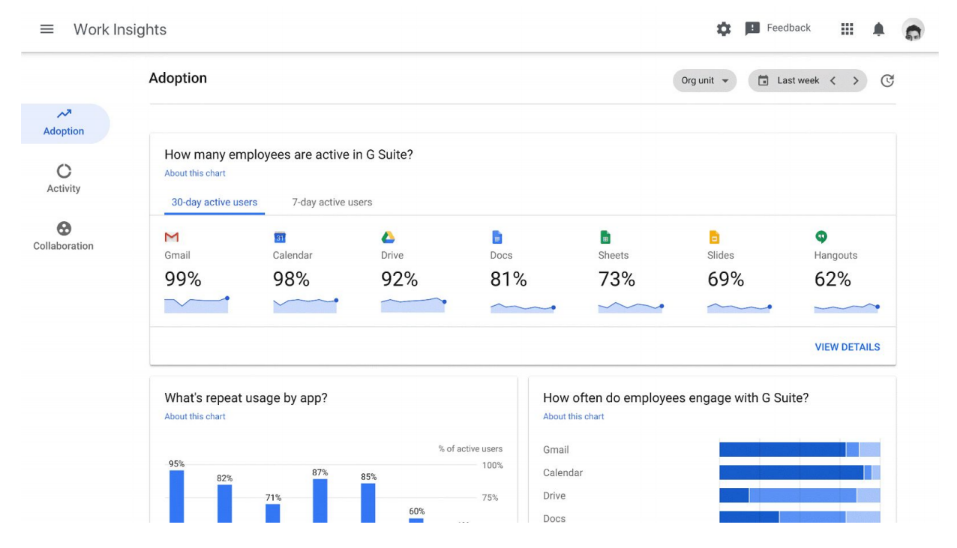Screen dimensions: 957x548
Task: Click the 87% bar in repeat usage chart
Action: 320,500
